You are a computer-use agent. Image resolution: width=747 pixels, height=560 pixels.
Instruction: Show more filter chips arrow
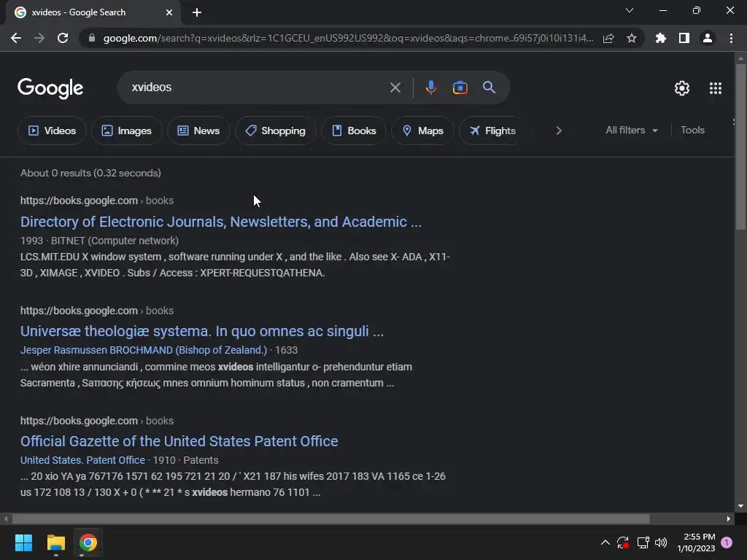559,131
